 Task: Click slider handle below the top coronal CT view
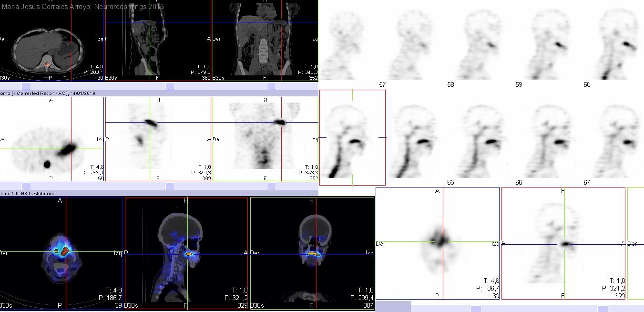coord(271,86)
